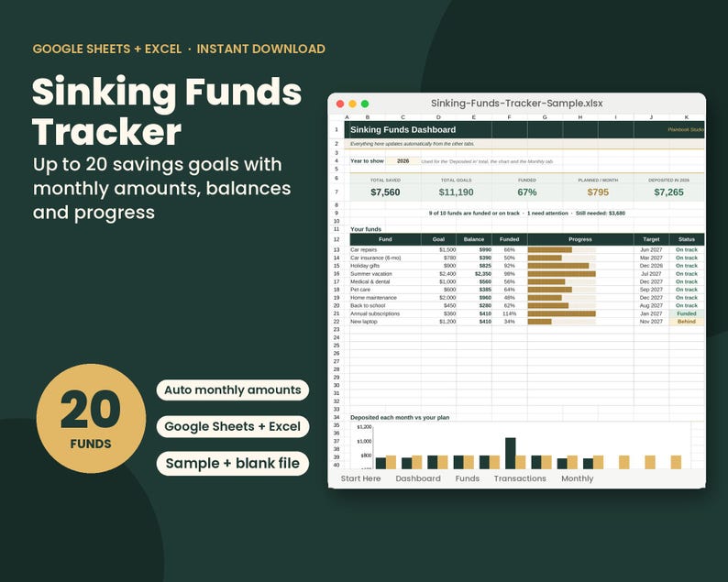
Task: Click the Progress column header
Action: point(580,239)
